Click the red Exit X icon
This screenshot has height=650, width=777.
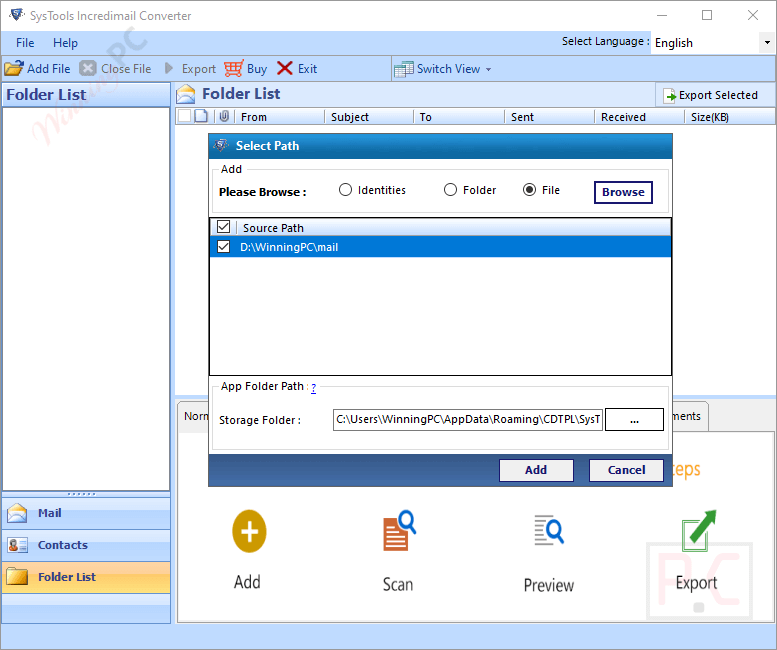284,68
